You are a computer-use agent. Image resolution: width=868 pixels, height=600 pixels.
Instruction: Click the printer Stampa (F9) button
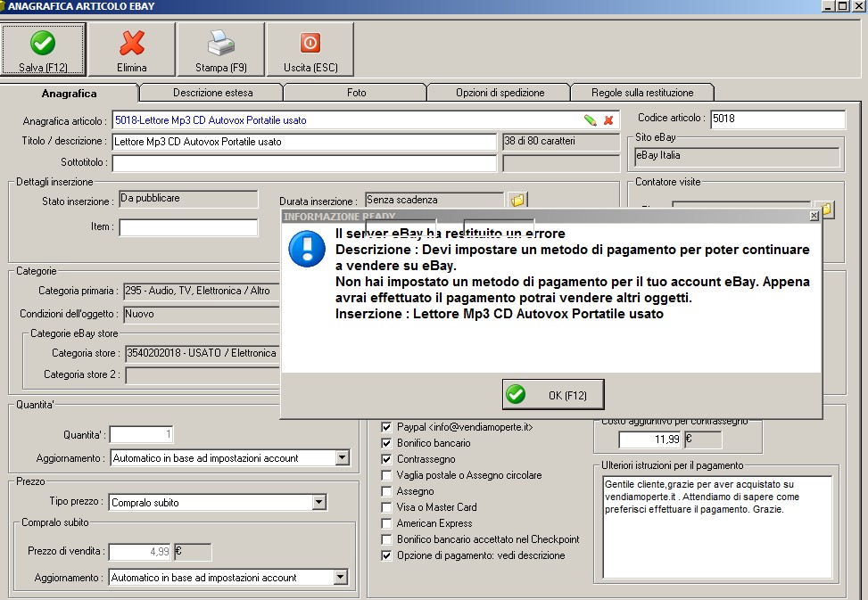221,49
